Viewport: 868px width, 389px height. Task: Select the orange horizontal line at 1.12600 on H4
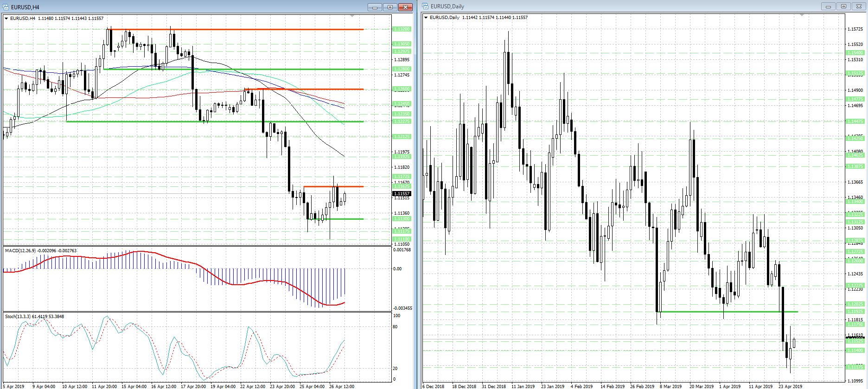pyautogui.click(x=304, y=89)
